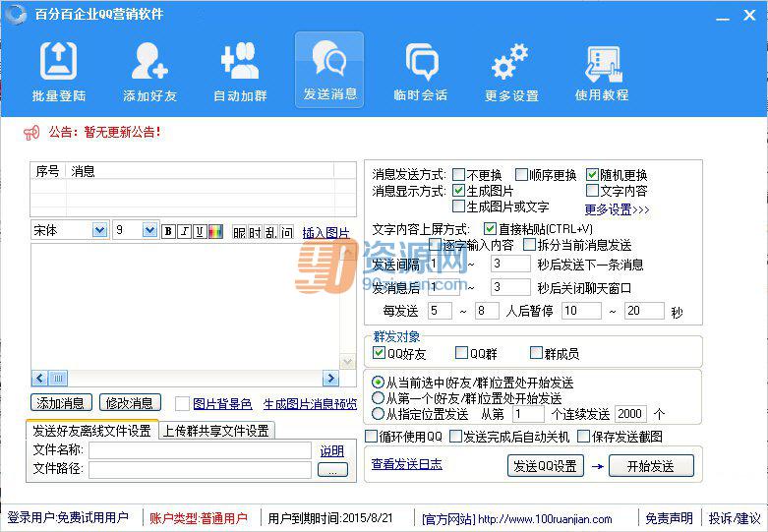Click the 说明 help link
768x532 pixels.
click(332, 451)
